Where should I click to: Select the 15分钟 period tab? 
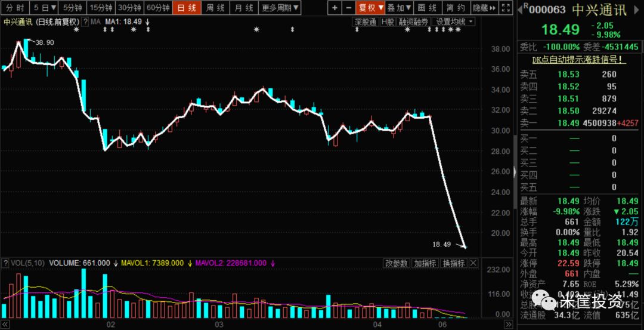101,7
